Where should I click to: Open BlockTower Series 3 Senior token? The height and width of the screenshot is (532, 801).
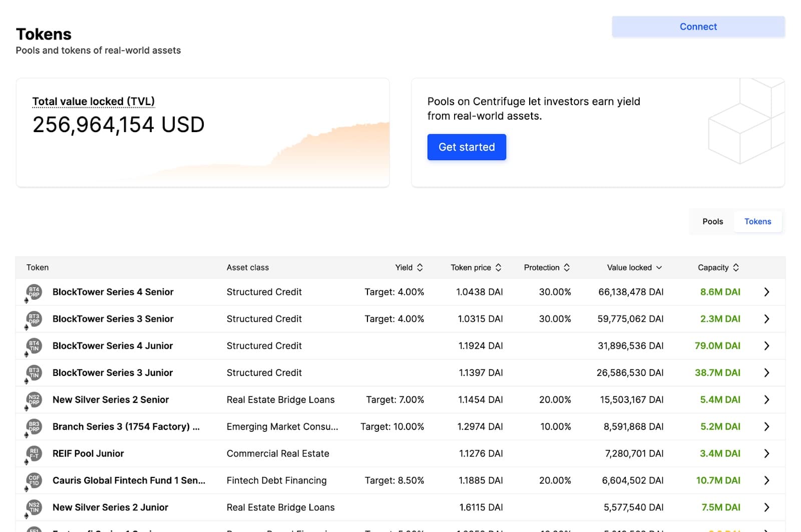tap(113, 319)
